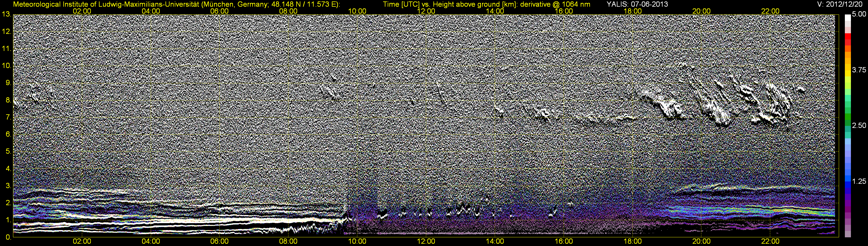The height and width of the screenshot is (246, 868).
Task: Select the 'YALIS: 07-06-2013' date label
Action: tap(637, 4)
